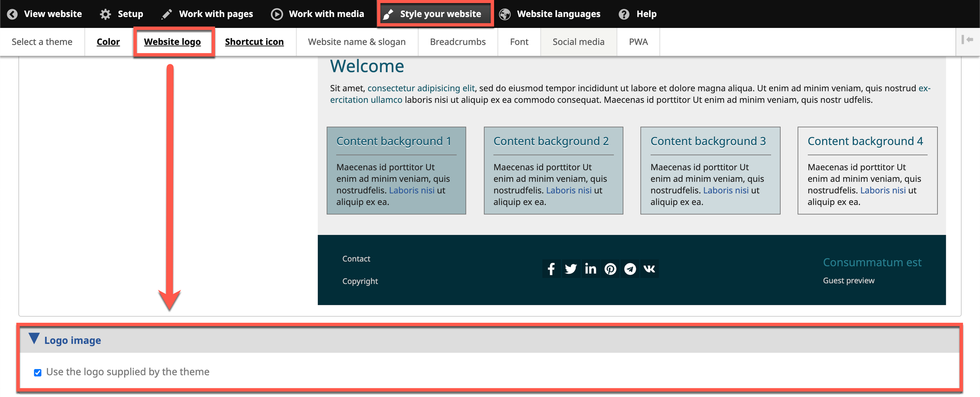The height and width of the screenshot is (397, 980).
Task: Select the Color tab
Action: pyautogui.click(x=108, y=42)
